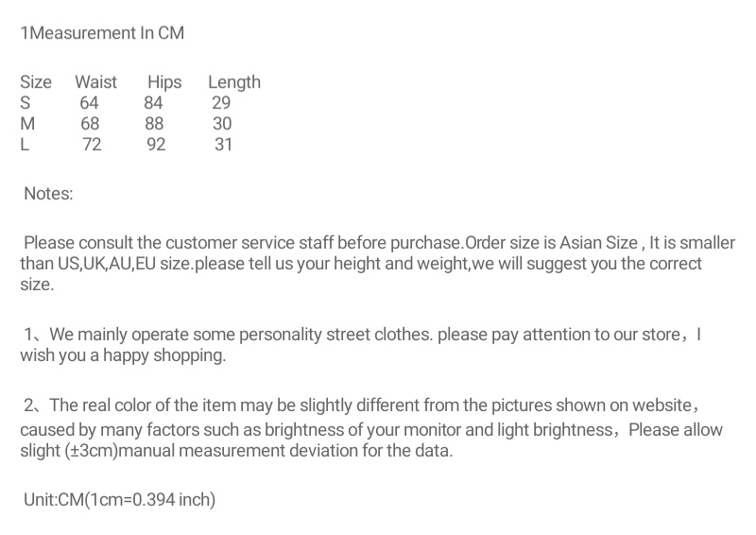This screenshot has width=756, height=535.
Task: Click note 2 about real item color
Action: click(359, 406)
